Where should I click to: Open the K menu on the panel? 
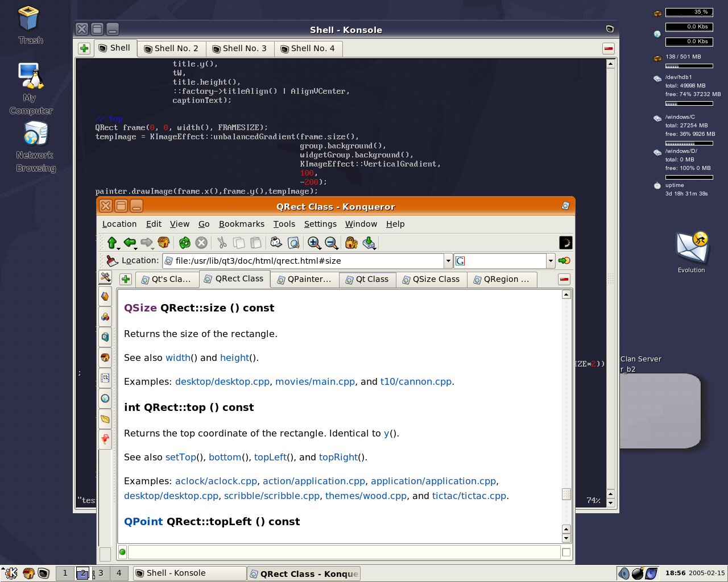tap(11, 573)
